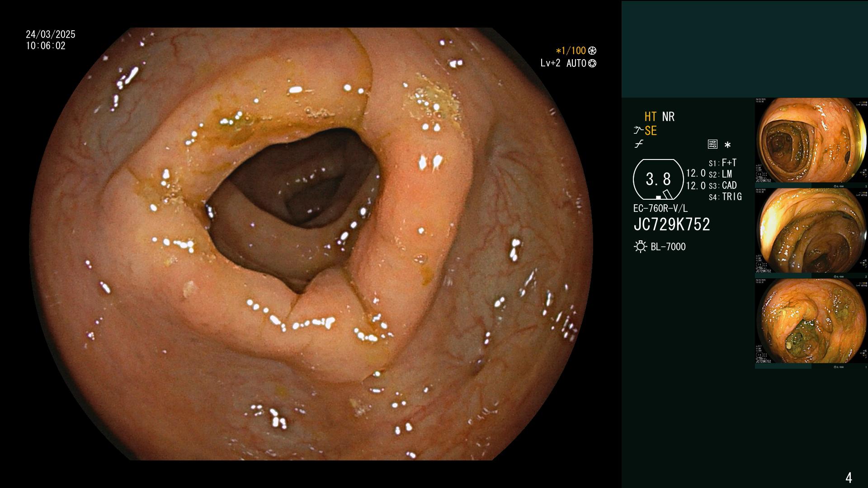Click the asterisk indicator beside settings icon
Screen dimensions: 868x488
pos(727,145)
